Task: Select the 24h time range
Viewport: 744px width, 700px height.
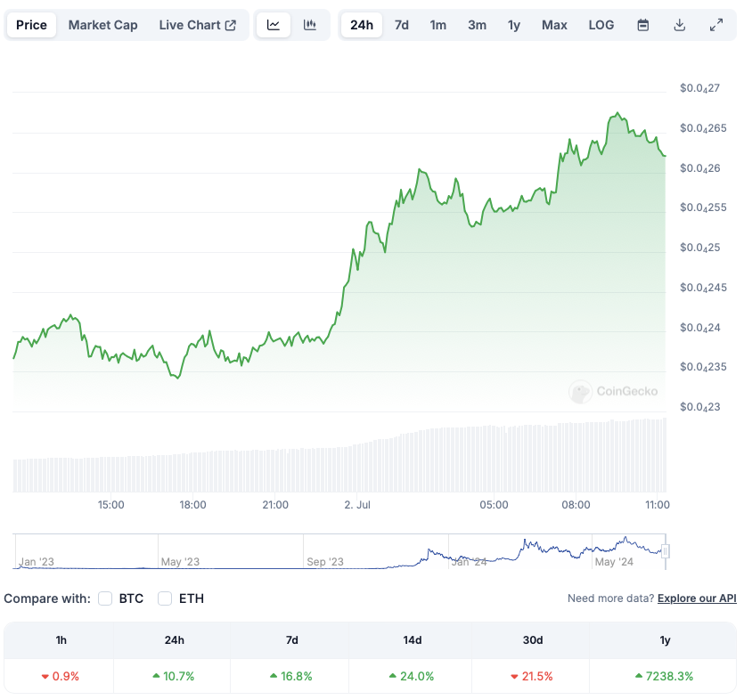Action: coord(362,25)
